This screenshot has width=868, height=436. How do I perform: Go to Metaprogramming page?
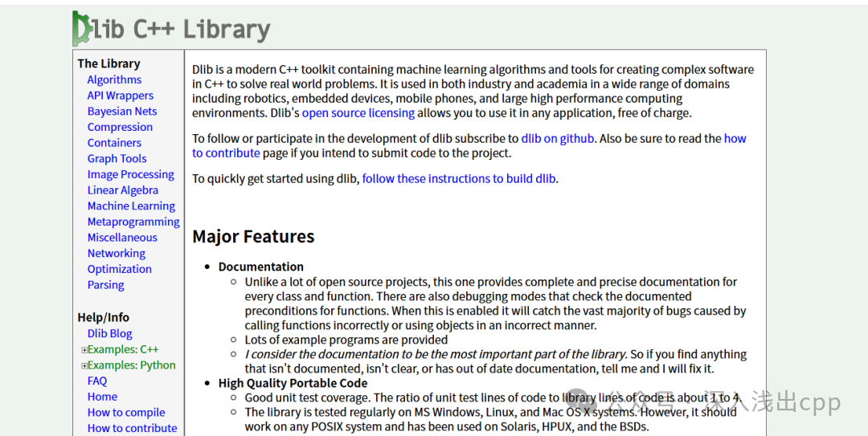pos(133,222)
